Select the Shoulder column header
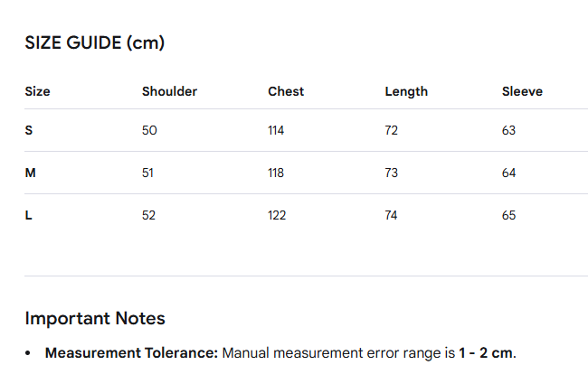Screen dimensions: 588x365 coord(169,91)
